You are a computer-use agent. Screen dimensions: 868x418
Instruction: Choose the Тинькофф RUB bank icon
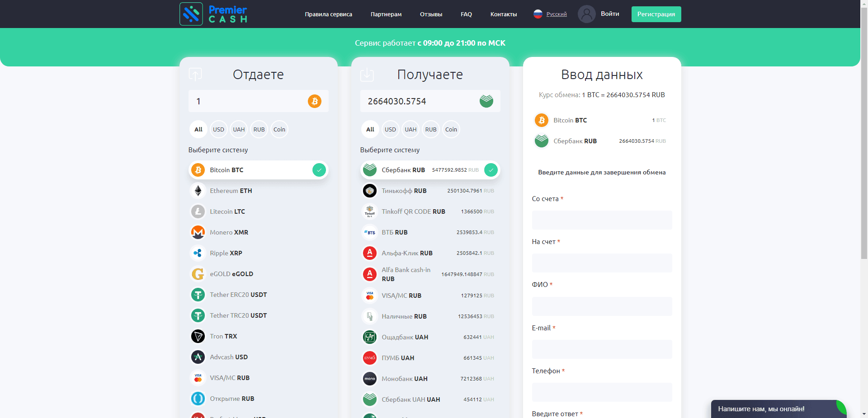(x=370, y=191)
